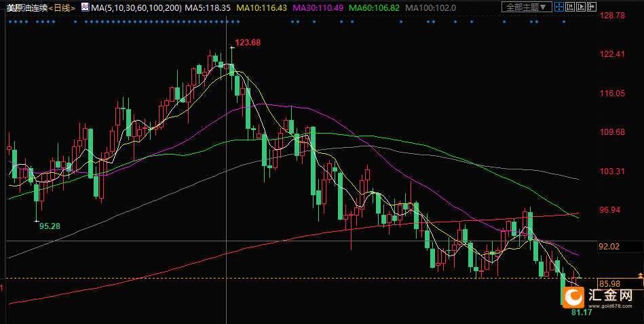The width and height of the screenshot is (644, 324).
Task: Open the MA indicator settings icon
Action: tap(85, 7)
